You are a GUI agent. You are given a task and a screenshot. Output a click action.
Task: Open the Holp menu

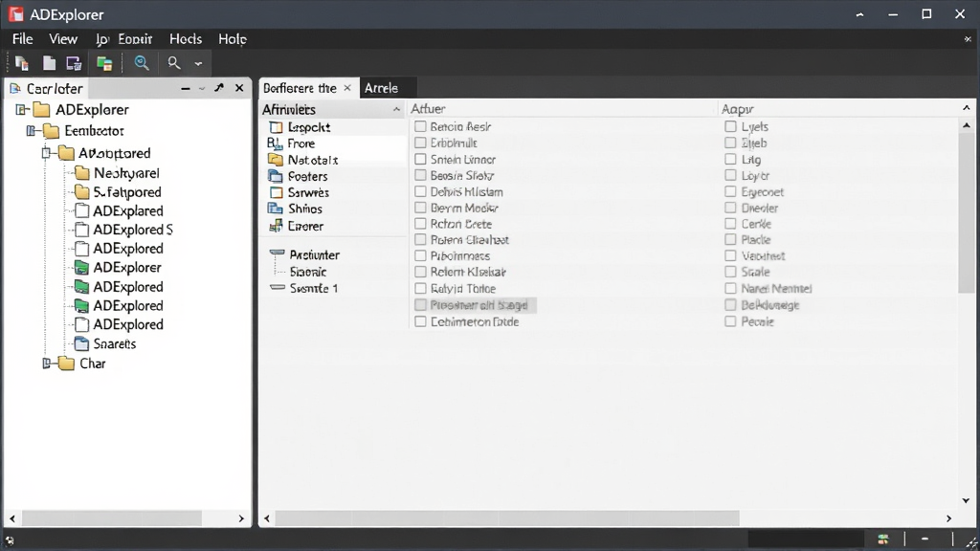233,38
